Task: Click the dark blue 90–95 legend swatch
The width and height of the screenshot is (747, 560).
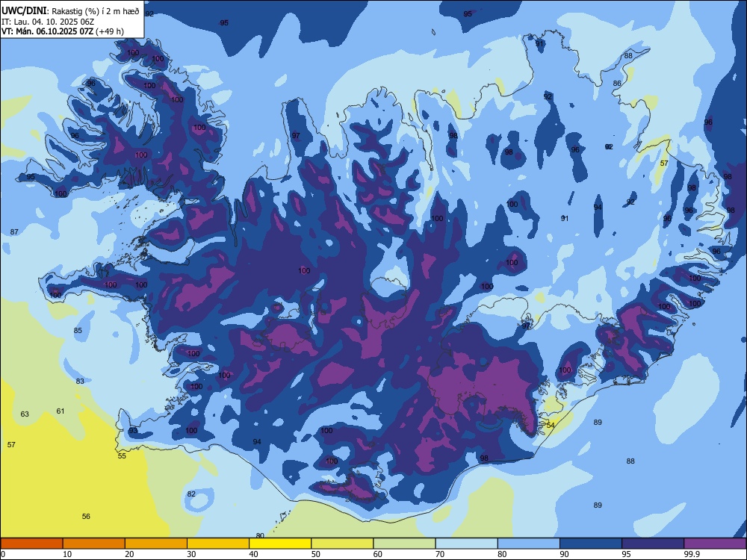Action: pos(591,544)
